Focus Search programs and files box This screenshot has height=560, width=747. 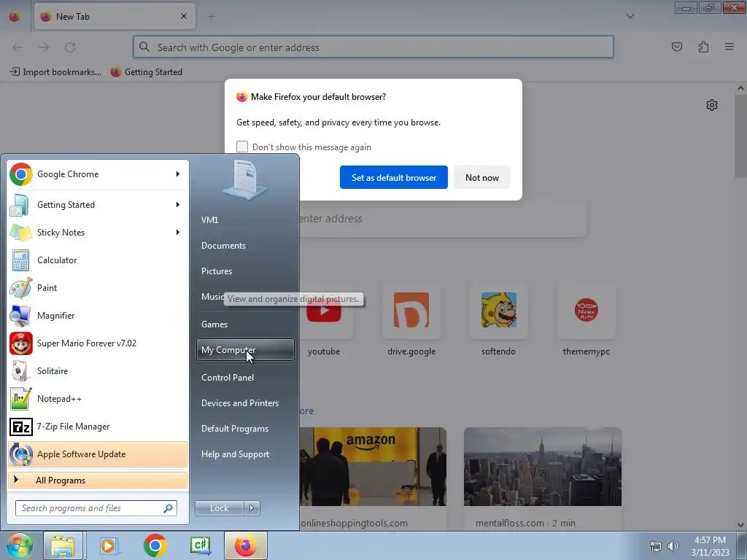pos(96,508)
